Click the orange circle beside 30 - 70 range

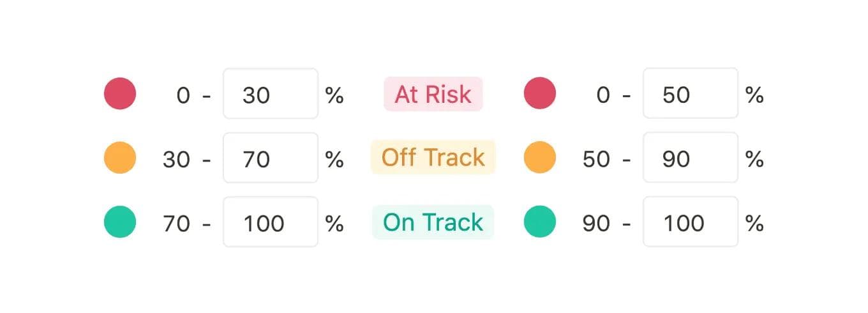tap(120, 158)
